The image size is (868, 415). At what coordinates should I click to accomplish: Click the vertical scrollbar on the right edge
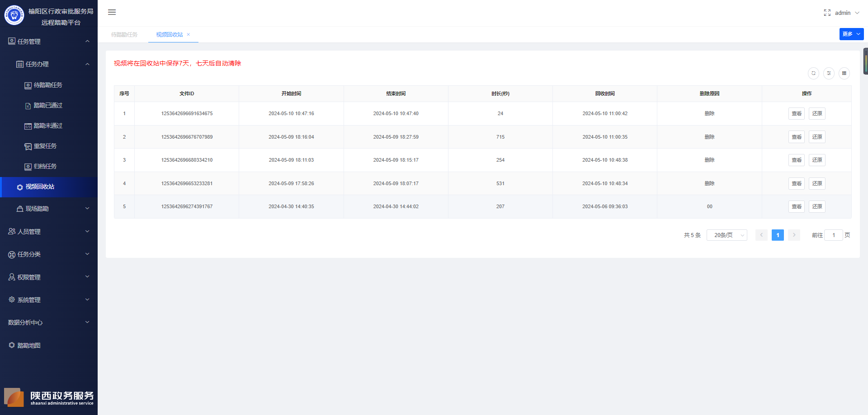[x=865, y=61]
